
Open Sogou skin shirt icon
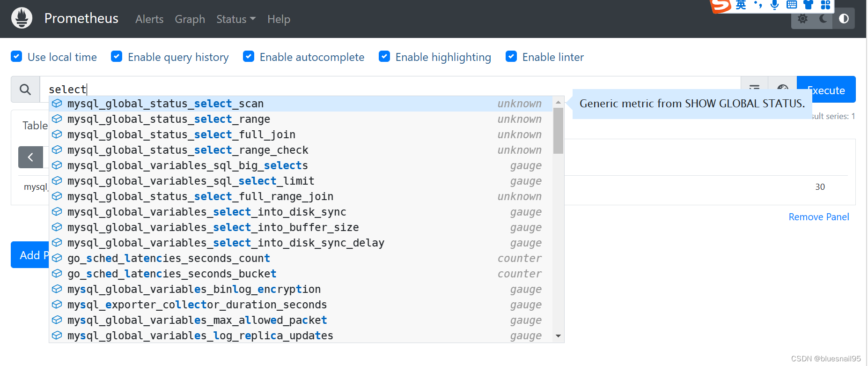[808, 5]
